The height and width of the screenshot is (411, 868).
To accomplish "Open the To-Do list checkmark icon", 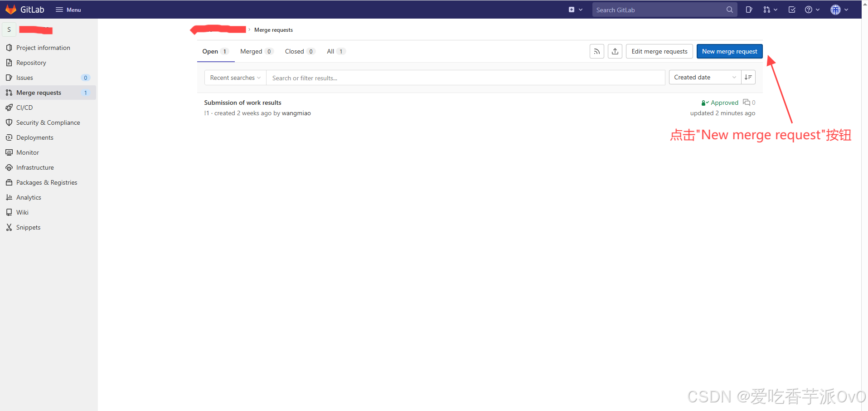I will [x=792, y=10].
